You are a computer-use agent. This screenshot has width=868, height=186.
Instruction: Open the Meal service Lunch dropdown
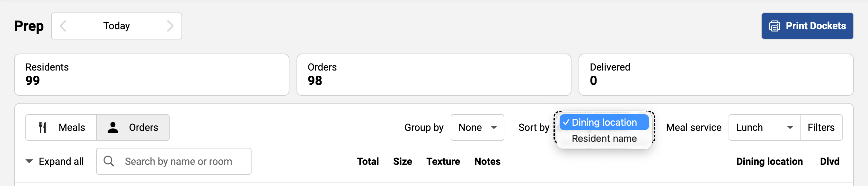click(x=764, y=128)
